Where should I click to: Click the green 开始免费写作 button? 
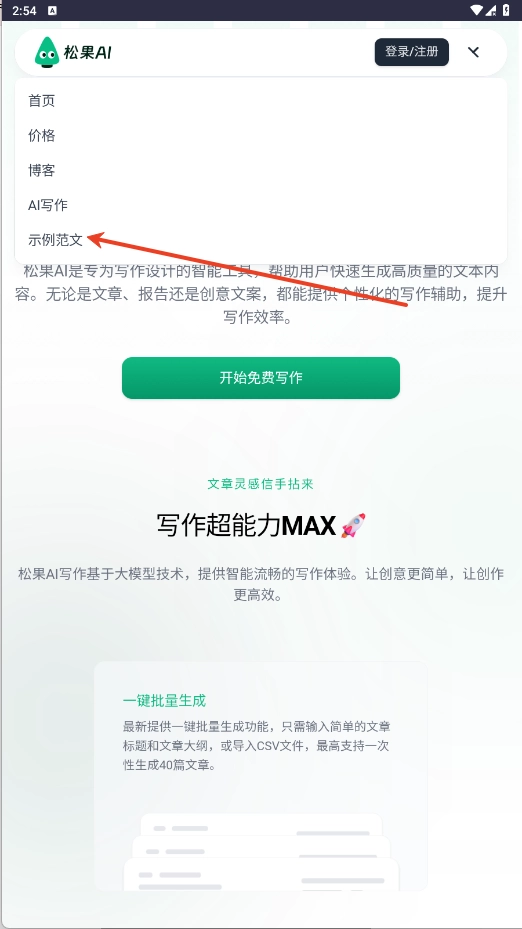pyautogui.click(x=261, y=378)
